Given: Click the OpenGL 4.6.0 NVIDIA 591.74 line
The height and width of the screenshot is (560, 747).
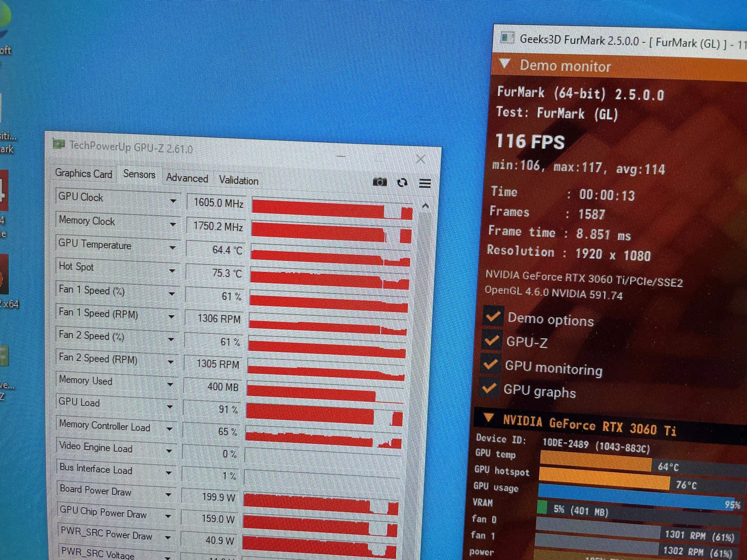Looking at the screenshot, I should pos(553,292).
